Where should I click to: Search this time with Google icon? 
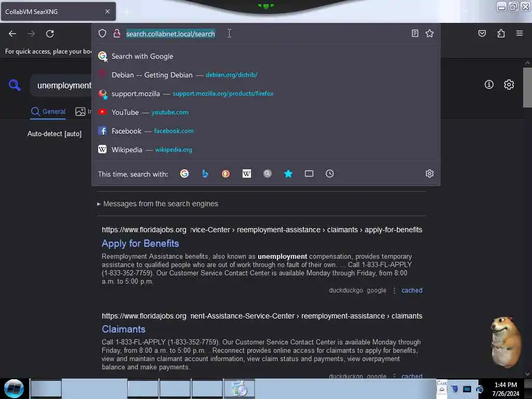pos(184,174)
